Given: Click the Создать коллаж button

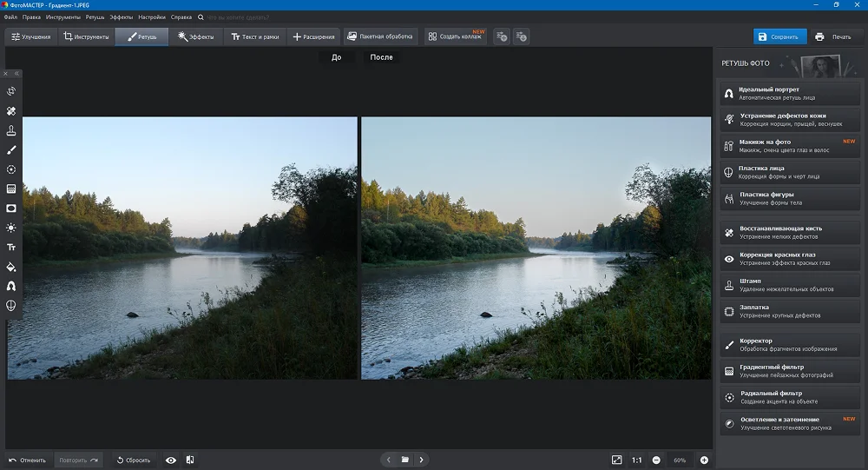Looking at the screenshot, I should (x=455, y=36).
